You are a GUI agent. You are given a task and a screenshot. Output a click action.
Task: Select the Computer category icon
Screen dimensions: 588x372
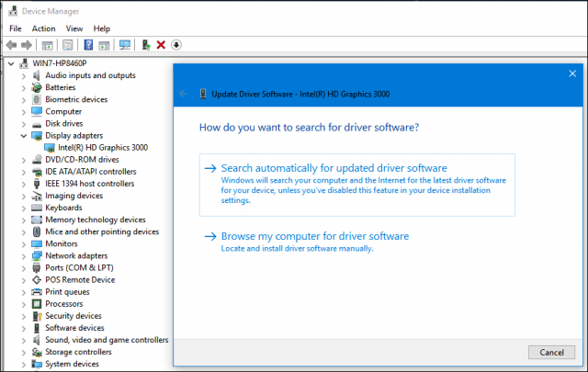[37, 111]
